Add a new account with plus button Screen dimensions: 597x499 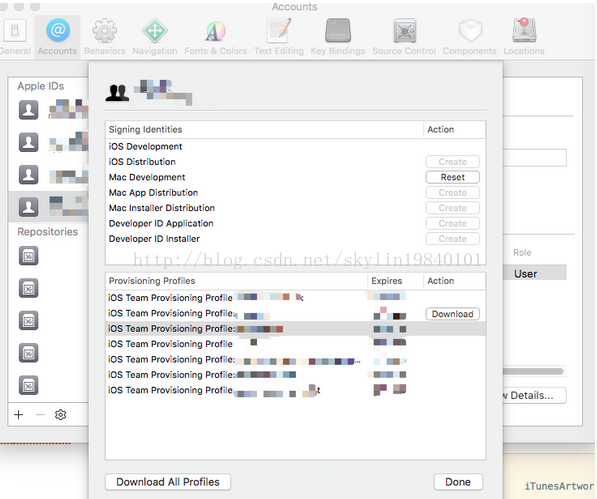pos(19,415)
